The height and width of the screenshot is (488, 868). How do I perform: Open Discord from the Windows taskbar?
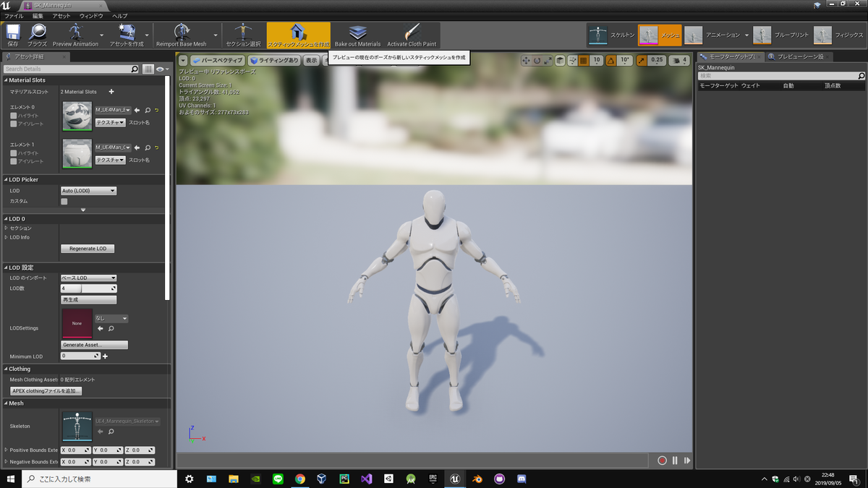522,479
